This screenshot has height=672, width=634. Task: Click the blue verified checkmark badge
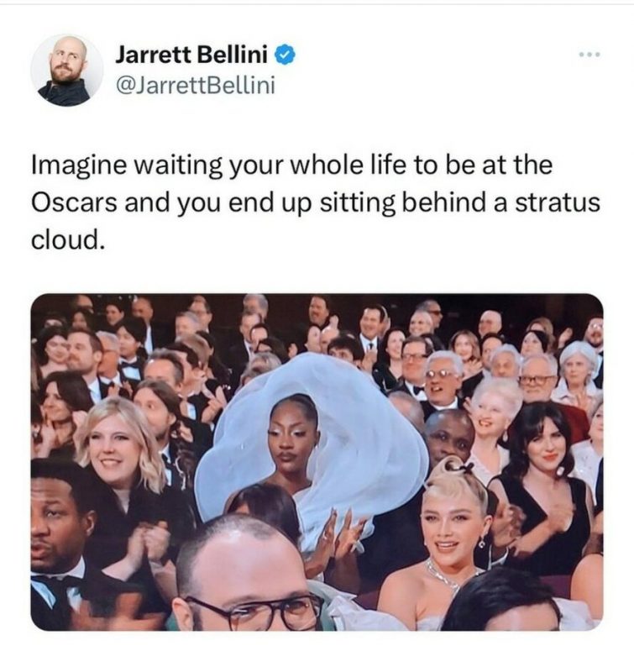(x=286, y=55)
